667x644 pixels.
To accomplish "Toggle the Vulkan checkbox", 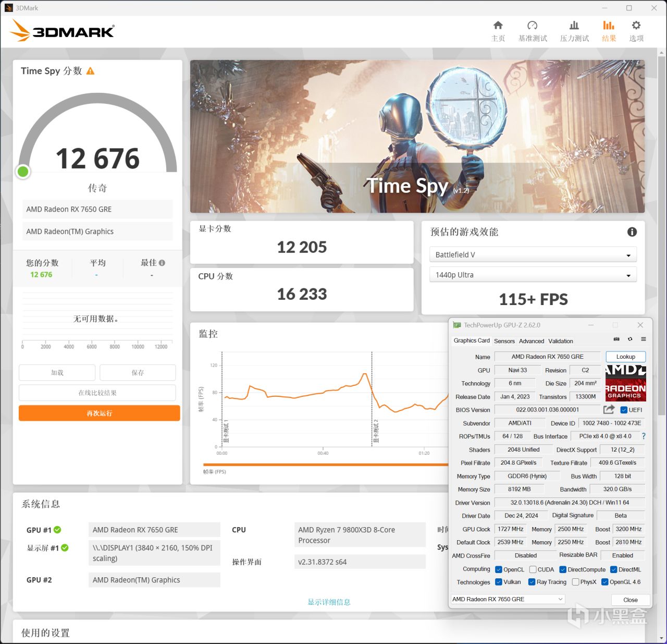I will coord(499,582).
